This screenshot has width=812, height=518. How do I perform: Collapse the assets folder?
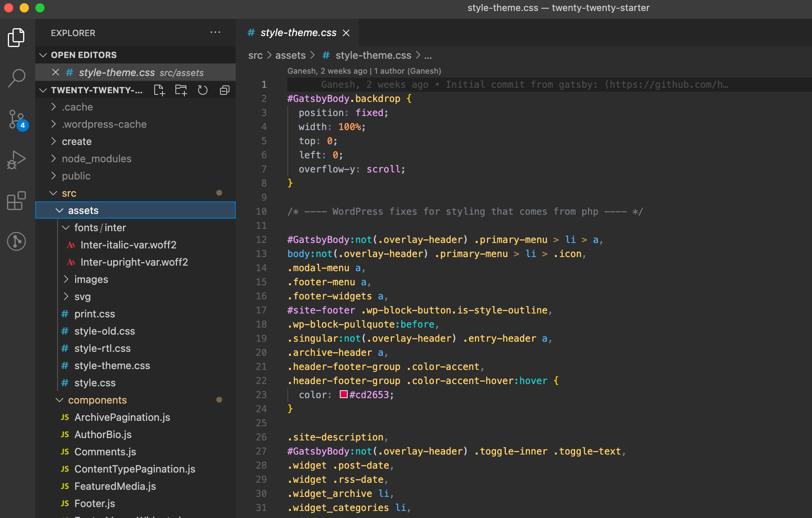click(135, 210)
